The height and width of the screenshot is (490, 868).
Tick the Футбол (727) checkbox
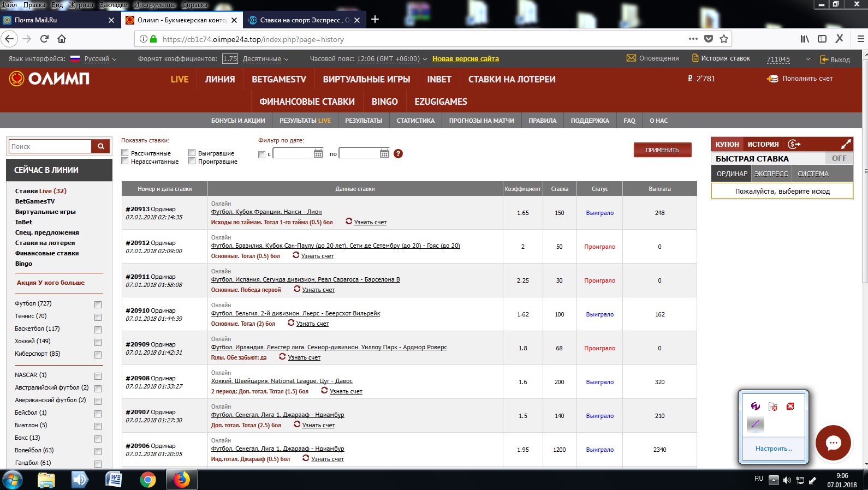tap(98, 304)
